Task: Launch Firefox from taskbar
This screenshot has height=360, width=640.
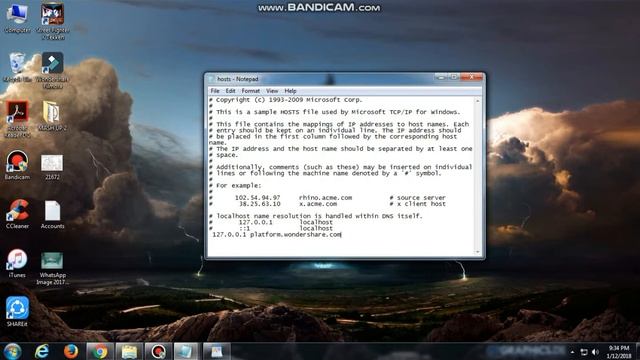Action: 71,351
